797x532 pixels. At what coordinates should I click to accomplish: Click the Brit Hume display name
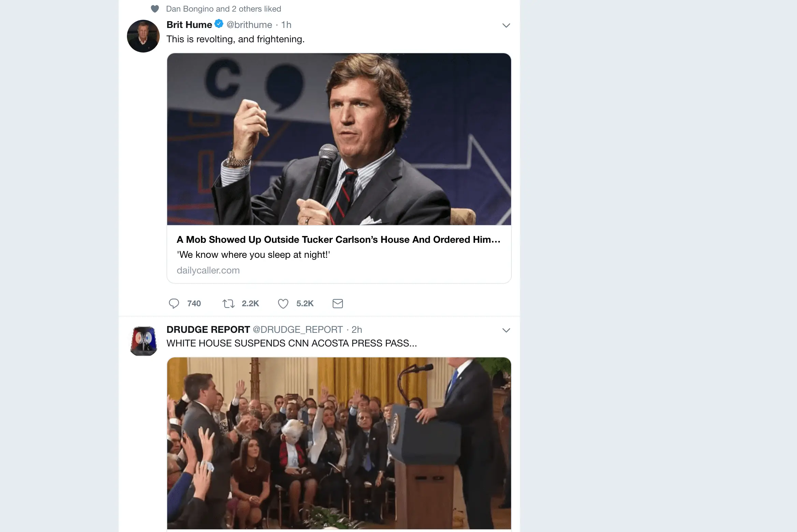pyautogui.click(x=189, y=25)
